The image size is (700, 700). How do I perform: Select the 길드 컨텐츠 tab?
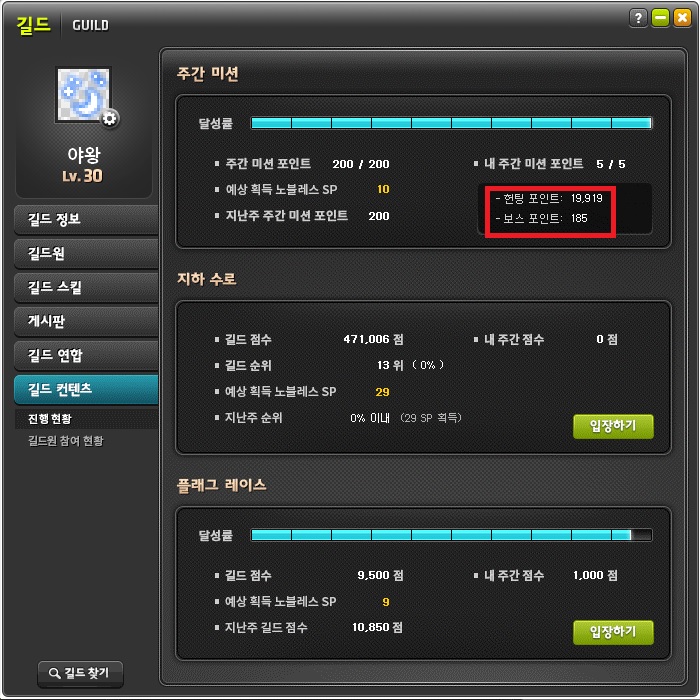coord(86,389)
